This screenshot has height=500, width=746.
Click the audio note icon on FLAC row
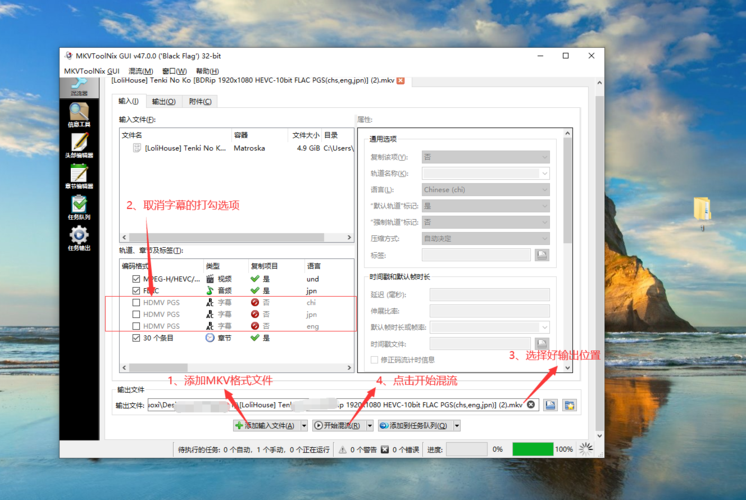click(x=210, y=291)
